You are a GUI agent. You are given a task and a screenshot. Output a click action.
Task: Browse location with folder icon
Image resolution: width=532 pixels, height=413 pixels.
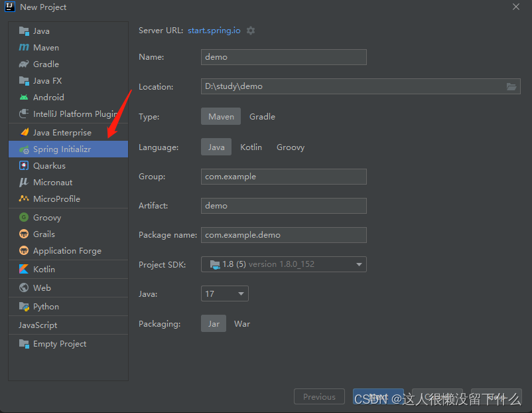(511, 86)
